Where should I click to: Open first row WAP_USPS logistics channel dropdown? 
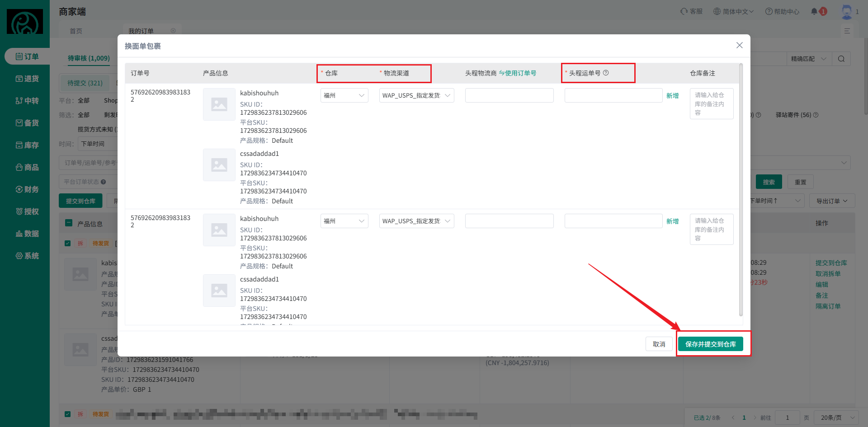(x=417, y=95)
